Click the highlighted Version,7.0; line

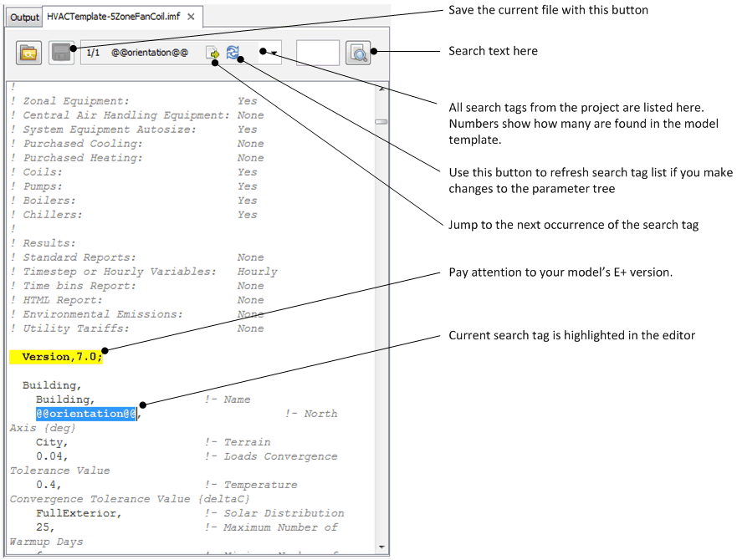coord(56,357)
